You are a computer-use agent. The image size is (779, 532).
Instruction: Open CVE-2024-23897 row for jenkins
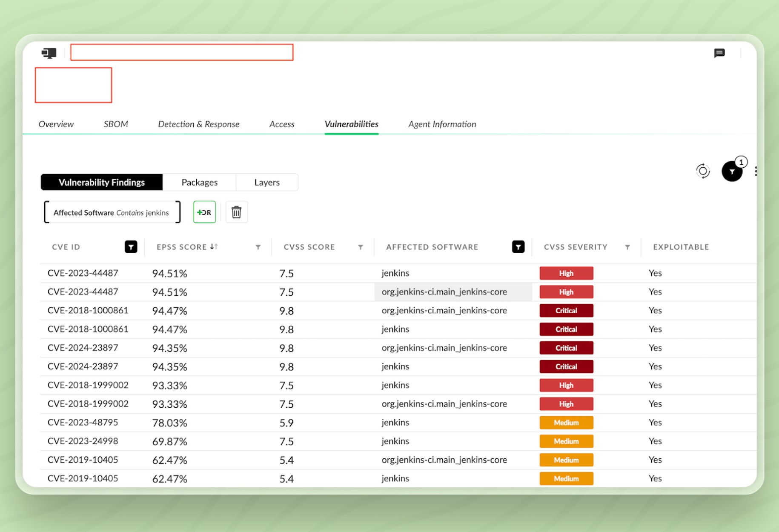pyautogui.click(x=398, y=366)
